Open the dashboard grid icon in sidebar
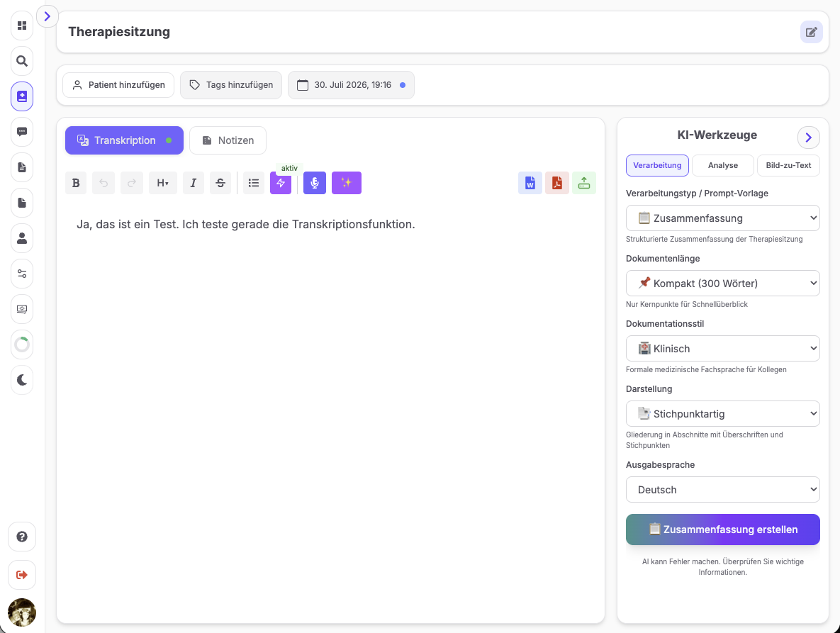This screenshot has width=840, height=633. click(x=22, y=26)
